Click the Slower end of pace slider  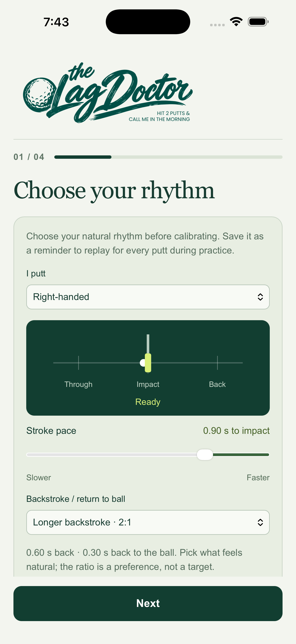click(39, 478)
